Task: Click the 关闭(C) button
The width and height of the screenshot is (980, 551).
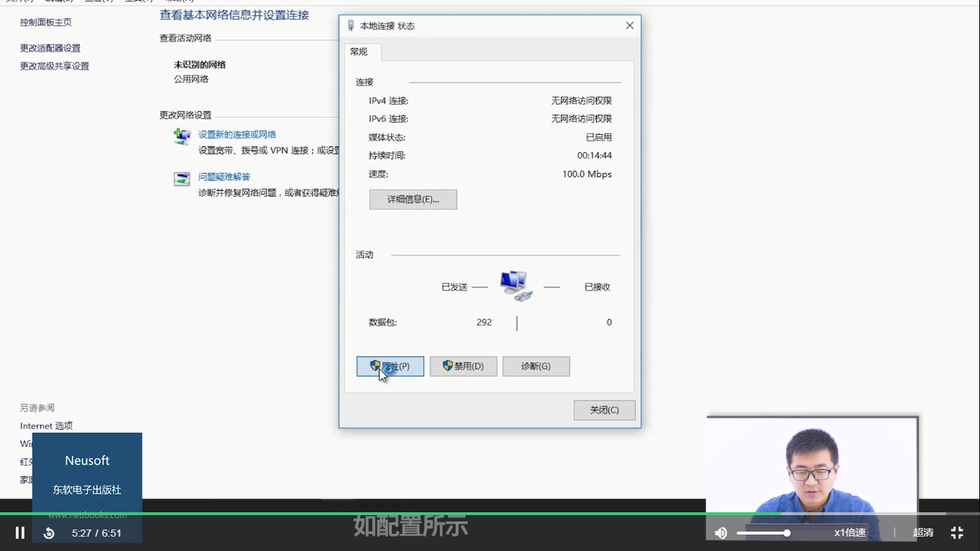Action: 604,410
